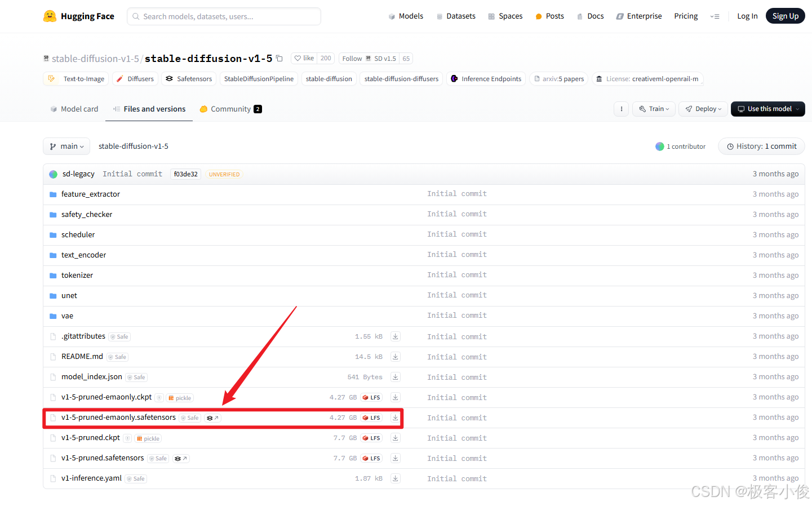Go to the Models page
This screenshot has height=506, width=812.
[x=406, y=16]
